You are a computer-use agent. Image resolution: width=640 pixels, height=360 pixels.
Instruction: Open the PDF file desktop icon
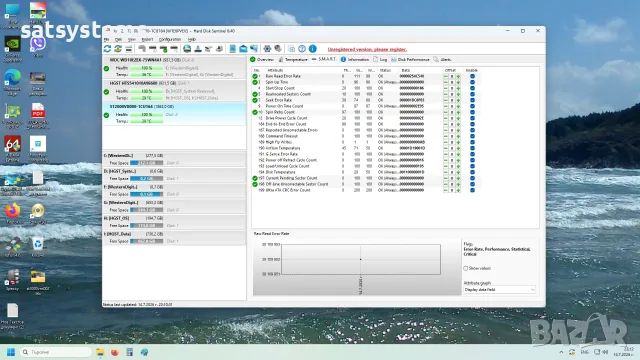[x=38, y=116]
